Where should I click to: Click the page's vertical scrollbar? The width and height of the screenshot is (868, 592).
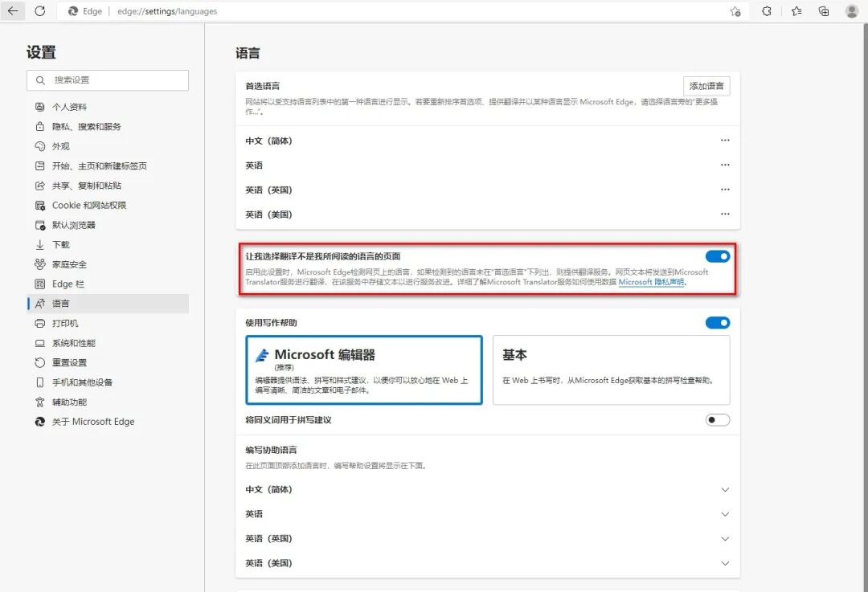tap(865, 307)
